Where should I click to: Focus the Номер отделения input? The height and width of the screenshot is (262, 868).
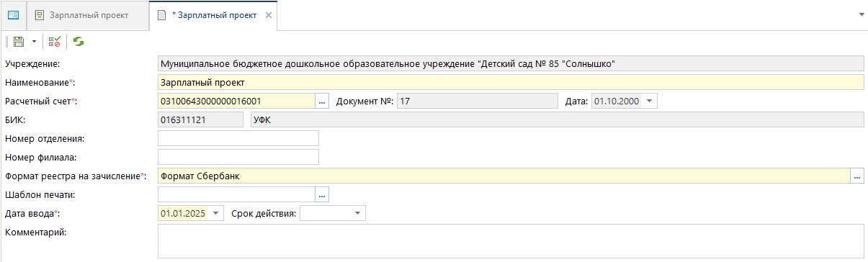click(238, 138)
